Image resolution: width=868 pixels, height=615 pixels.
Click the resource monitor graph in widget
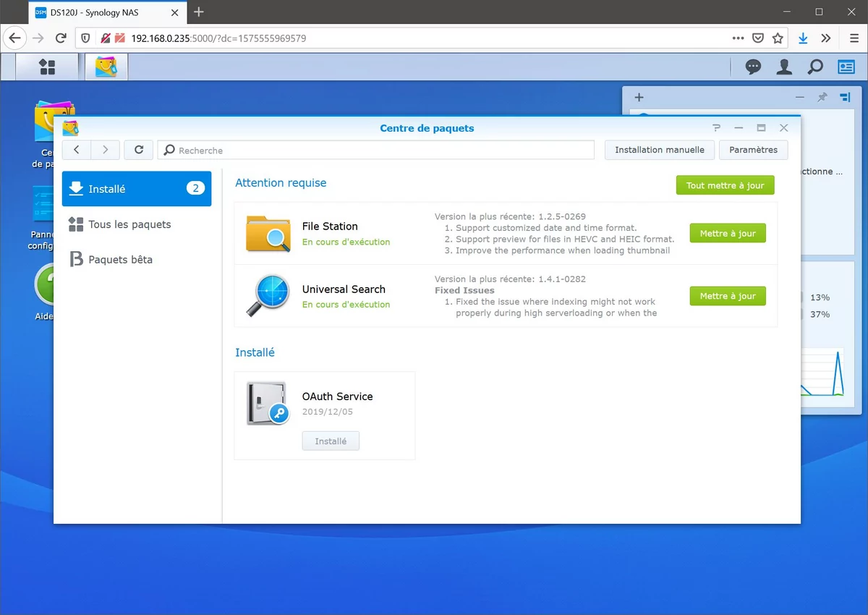point(822,373)
